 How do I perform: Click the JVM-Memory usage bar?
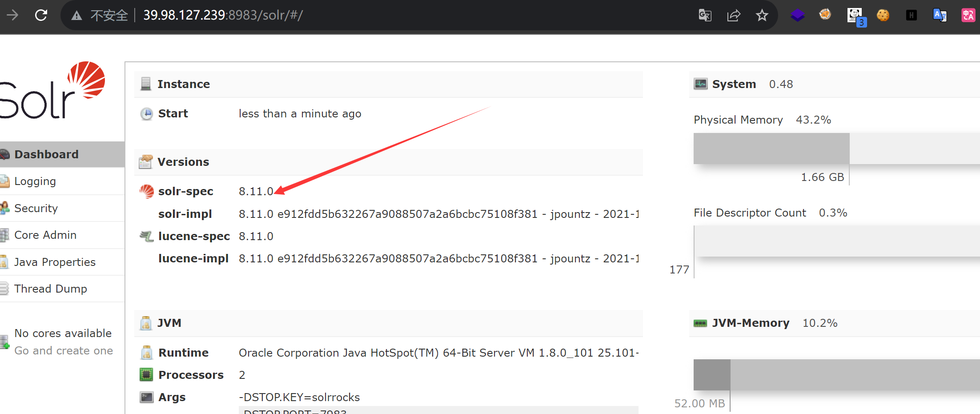point(836,374)
